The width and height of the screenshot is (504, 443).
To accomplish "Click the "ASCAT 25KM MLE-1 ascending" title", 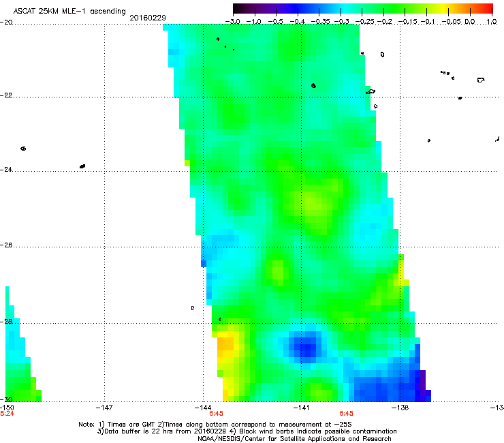I will tap(69, 11).
